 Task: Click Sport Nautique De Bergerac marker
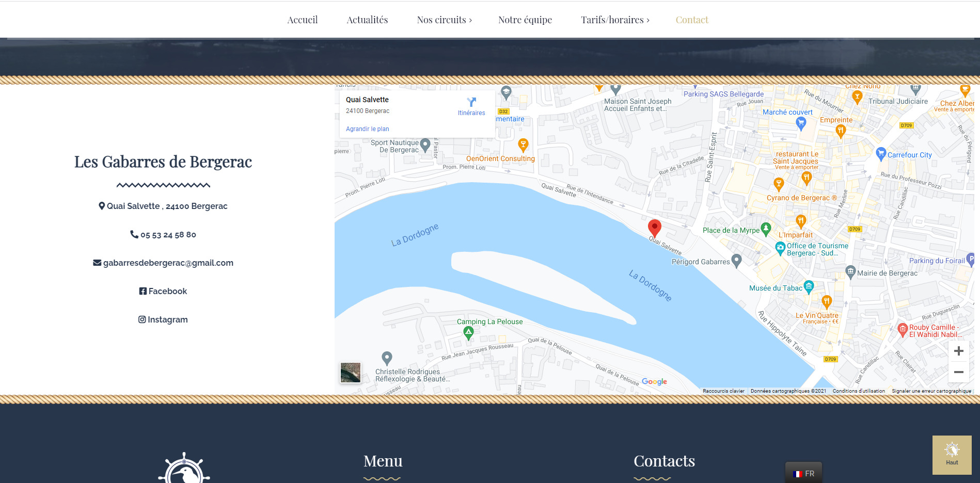[x=425, y=145]
